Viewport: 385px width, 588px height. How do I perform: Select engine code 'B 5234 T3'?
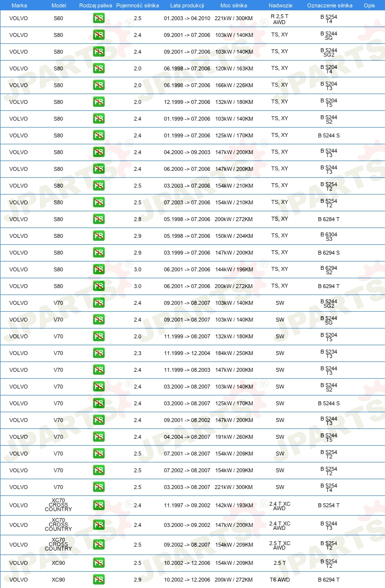329,354
